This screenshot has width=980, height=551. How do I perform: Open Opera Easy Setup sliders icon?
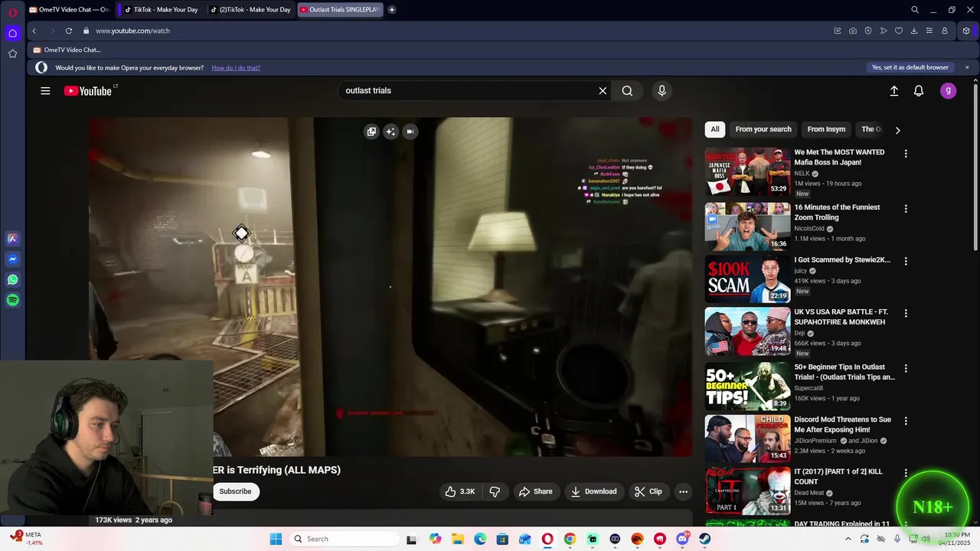(x=929, y=31)
